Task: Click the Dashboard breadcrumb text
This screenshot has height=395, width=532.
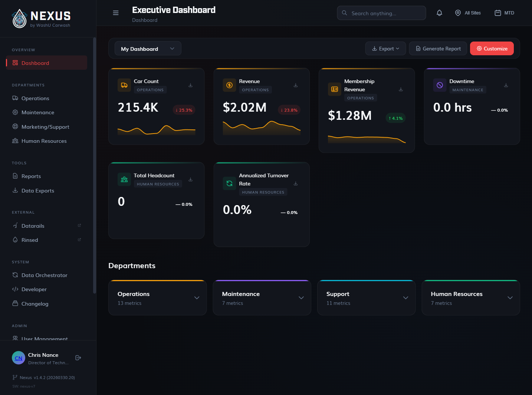Action: (x=145, y=20)
